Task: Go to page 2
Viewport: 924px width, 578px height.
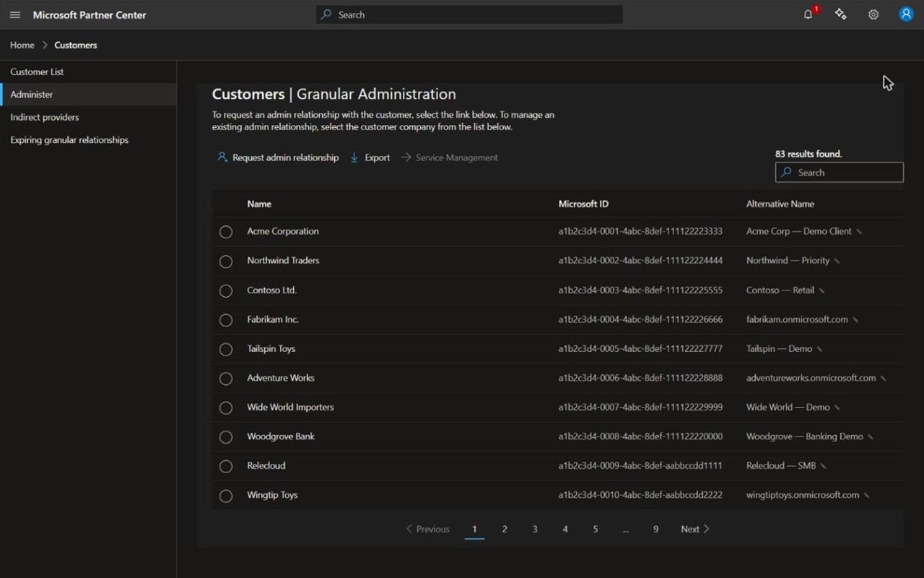Action: pyautogui.click(x=505, y=529)
